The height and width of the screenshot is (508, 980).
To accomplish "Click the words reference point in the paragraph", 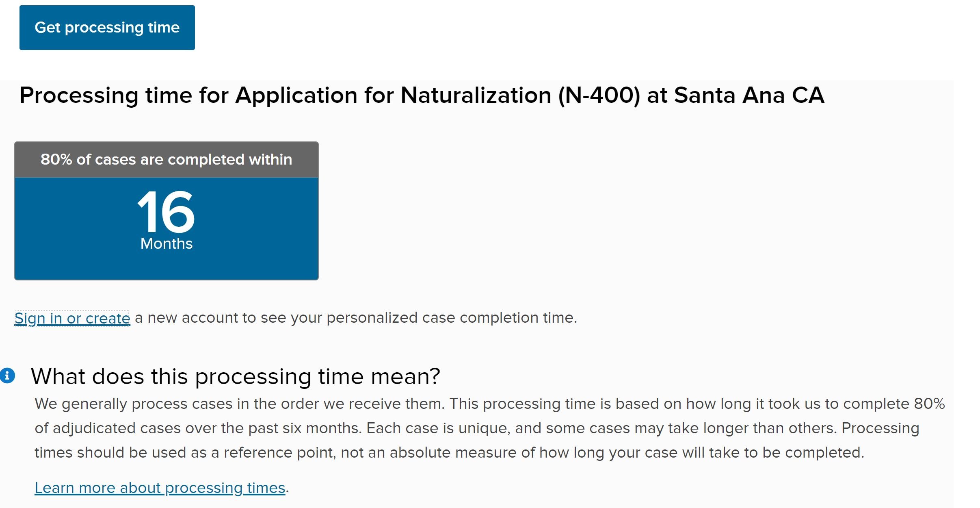I will click(x=280, y=453).
